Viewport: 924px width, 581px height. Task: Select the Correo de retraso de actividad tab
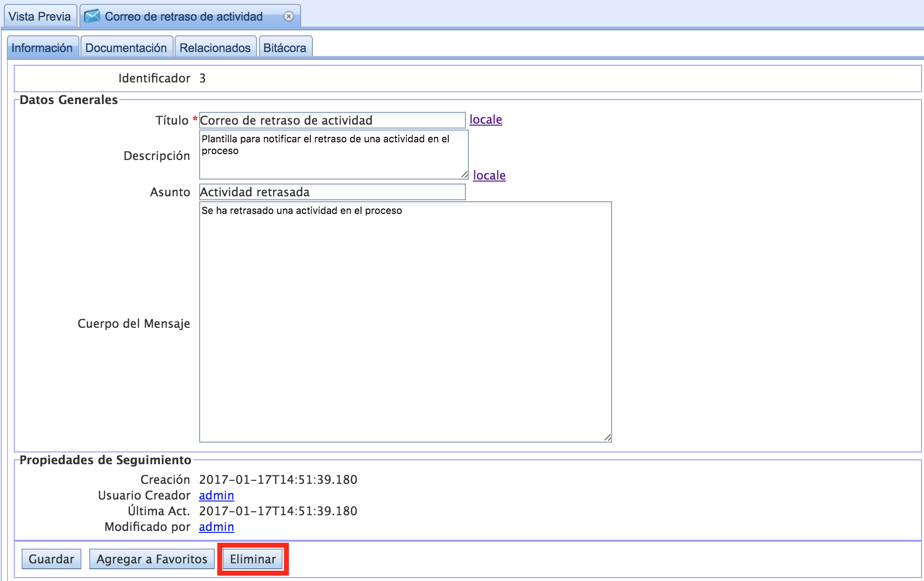click(x=190, y=16)
